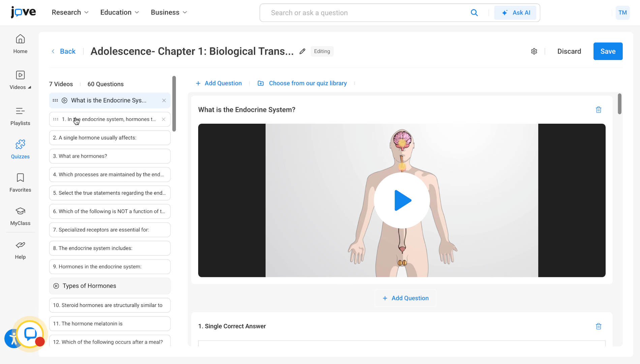Delete the Endocrine System video via trash icon
The height and width of the screenshot is (364, 640).
(x=598, y=110)
